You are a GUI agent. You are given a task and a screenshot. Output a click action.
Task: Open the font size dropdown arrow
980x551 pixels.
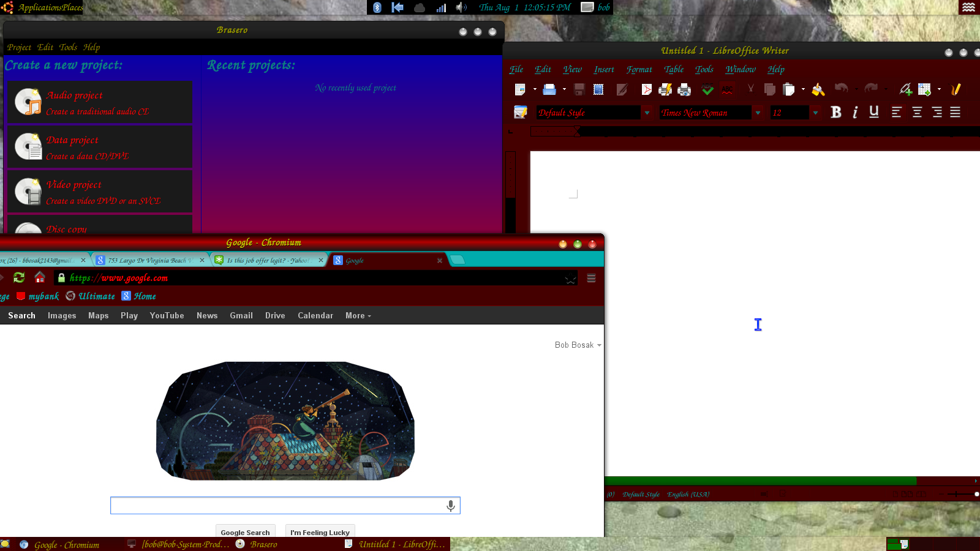tap(815, 113)
